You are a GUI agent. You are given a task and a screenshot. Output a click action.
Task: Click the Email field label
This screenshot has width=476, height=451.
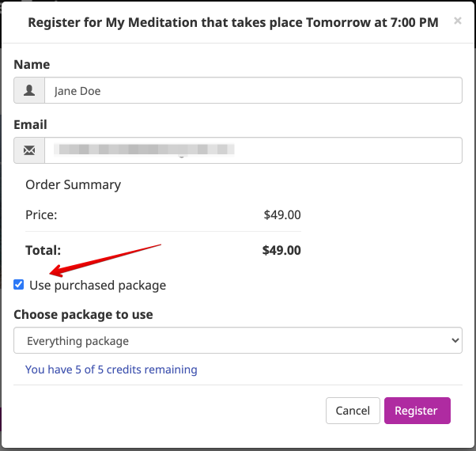coord(30,124)
